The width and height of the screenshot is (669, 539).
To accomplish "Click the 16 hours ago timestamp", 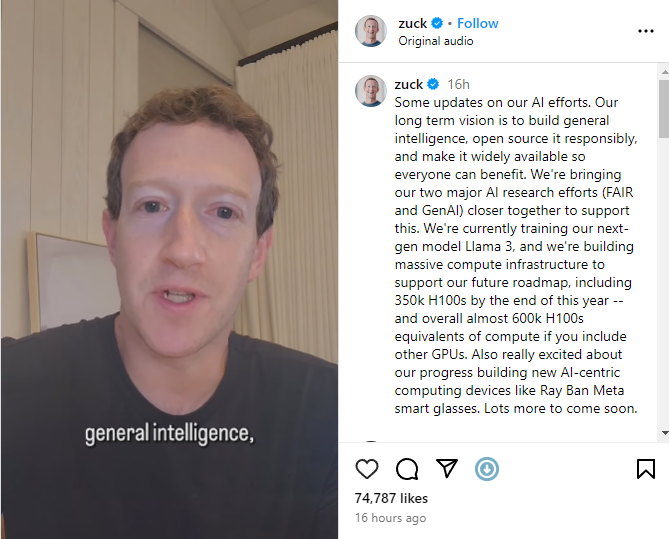I will [x=390, y=518].
